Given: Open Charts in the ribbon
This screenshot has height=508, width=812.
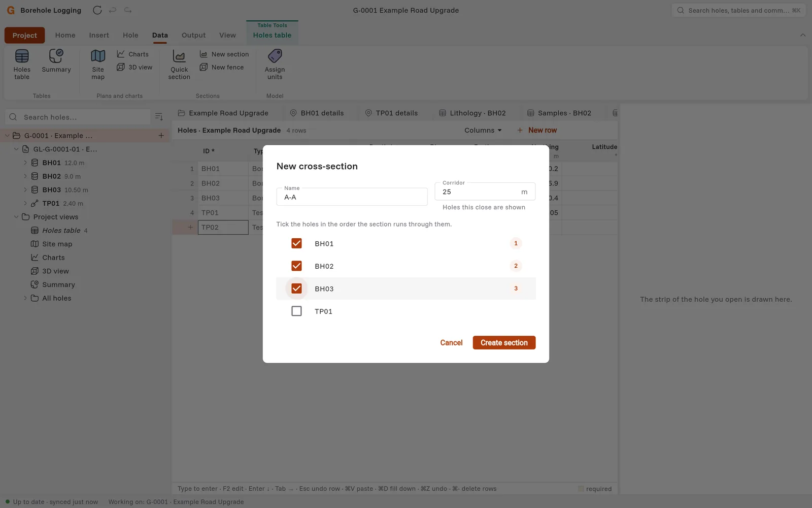Looking at the screenshot, I should [133, 54].
